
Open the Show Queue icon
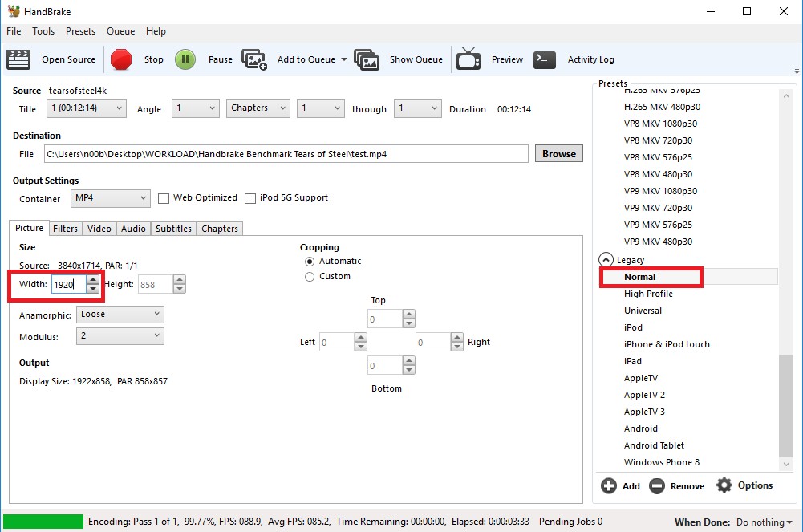click(x=367, y=59)
